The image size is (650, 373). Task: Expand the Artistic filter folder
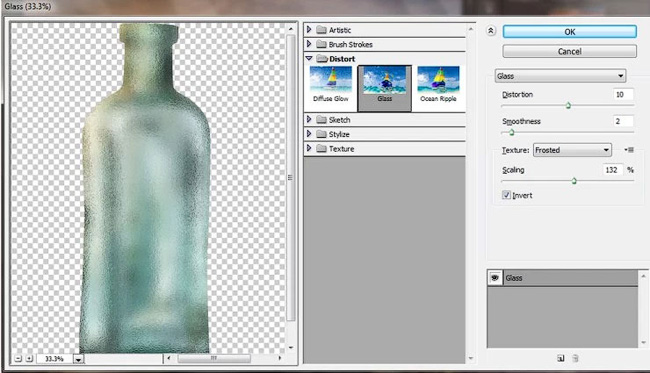(x=309, y=29)
